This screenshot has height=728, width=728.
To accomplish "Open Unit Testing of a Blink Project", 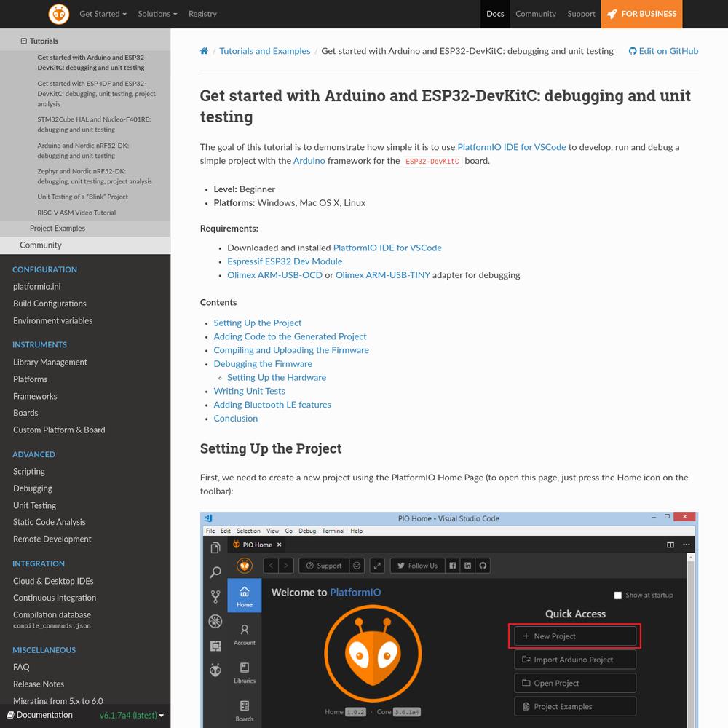I will (83, 197).
